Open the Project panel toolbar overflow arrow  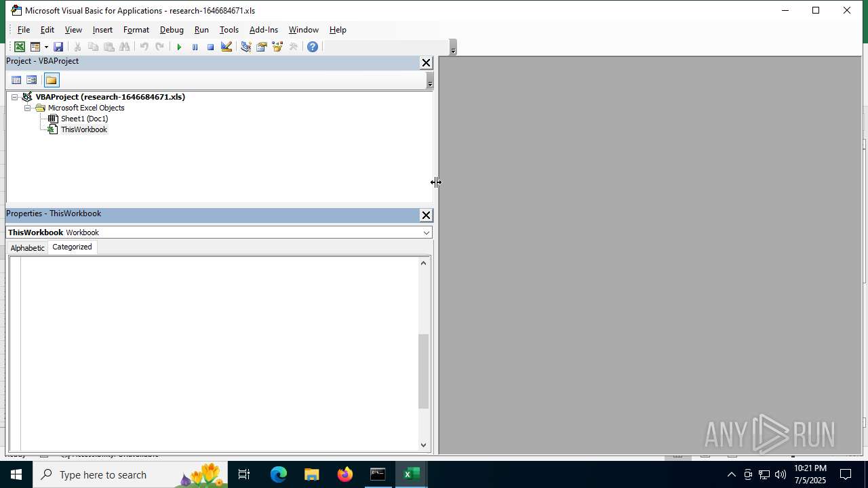click(430, 81)
